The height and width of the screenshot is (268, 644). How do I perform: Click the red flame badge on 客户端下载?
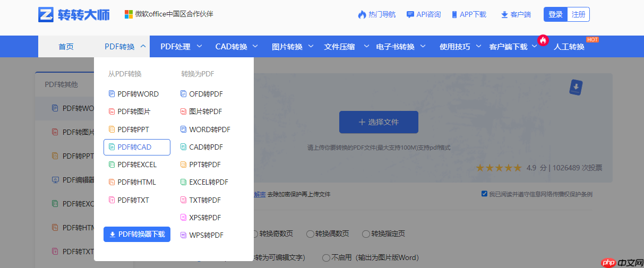pyautogui.click(x=543, y=40)
